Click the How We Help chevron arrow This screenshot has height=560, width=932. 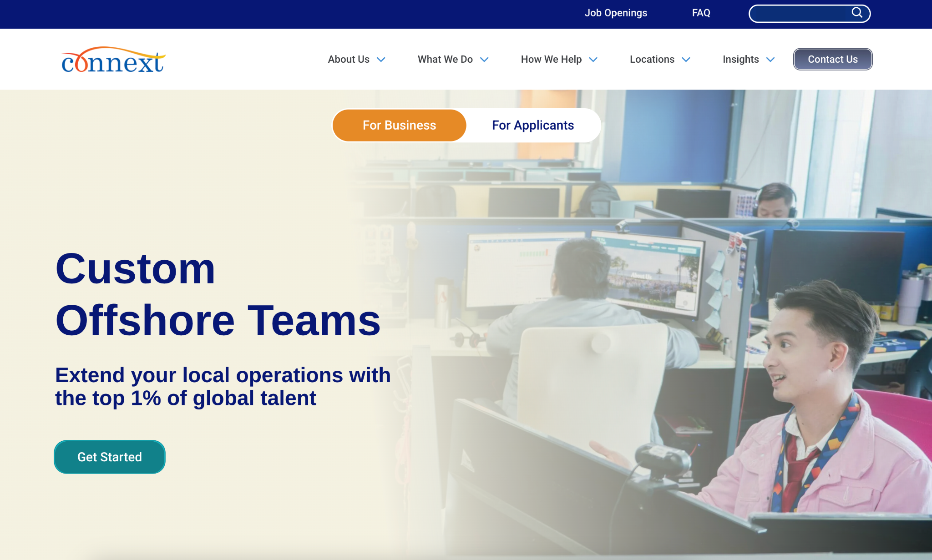593,60
